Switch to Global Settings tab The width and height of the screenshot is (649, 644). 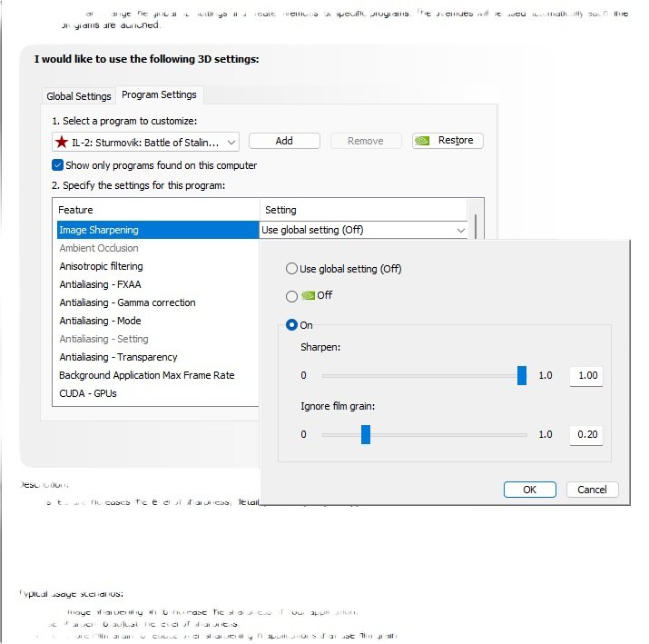[x=79, y=96]
